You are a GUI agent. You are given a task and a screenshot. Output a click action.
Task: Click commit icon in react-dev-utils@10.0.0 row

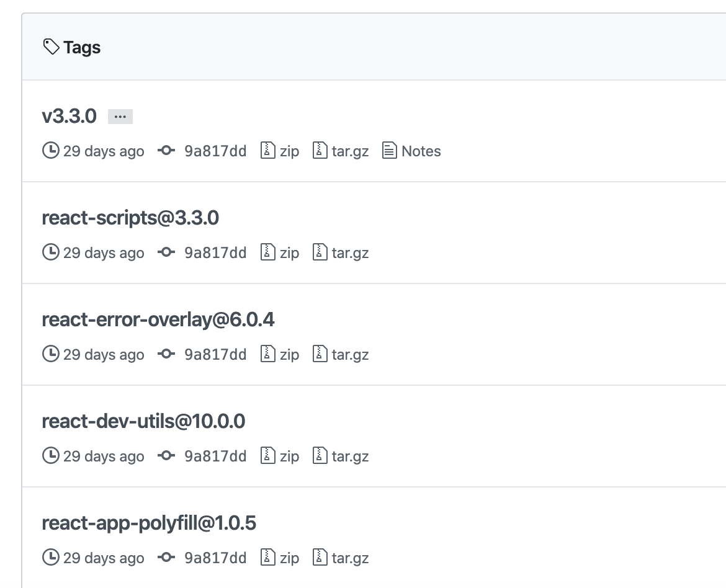click(x=166, y=456)
